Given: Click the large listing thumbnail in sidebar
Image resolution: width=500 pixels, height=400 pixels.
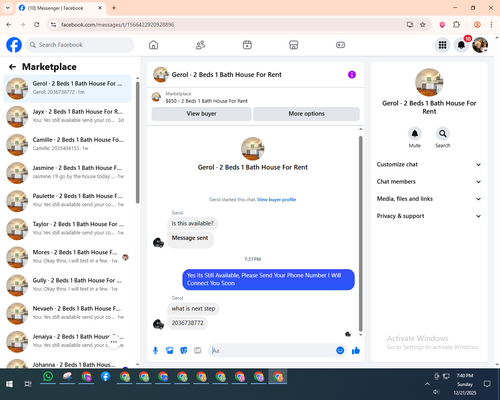Looking at the screenshot, I should tap(429, 82).
